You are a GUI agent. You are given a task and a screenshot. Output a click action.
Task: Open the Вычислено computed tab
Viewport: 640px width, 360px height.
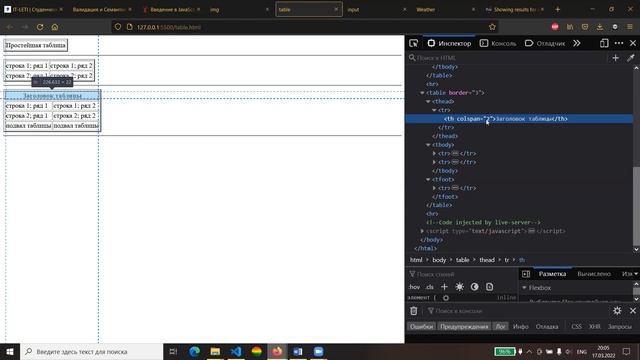[594, 274]
